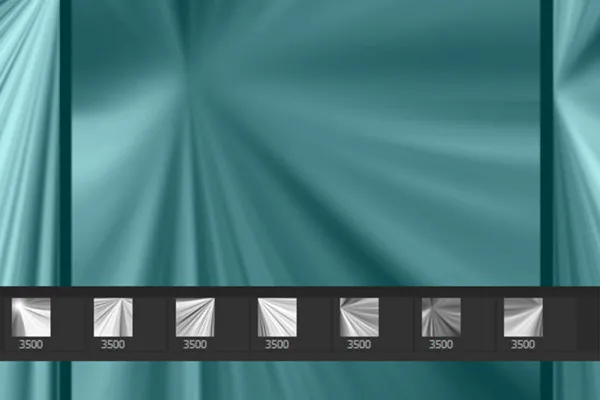Image resolution: width=600 pixels, height=400 pixels.
Task: Click the light teal ray strip at far right
Action: (576, 143)
